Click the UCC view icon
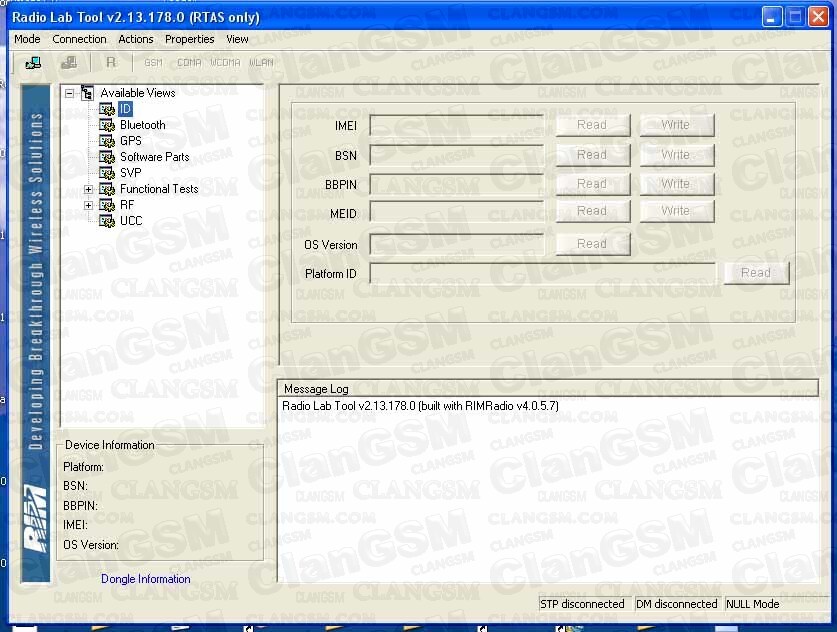This screenshot has width=837, height=632. tap(107, 221)
